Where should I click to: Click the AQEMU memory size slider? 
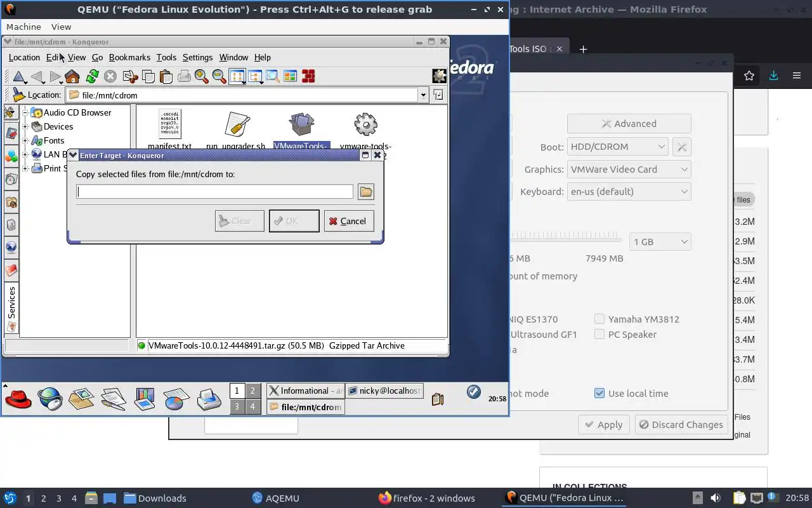[x=565, y=236]
